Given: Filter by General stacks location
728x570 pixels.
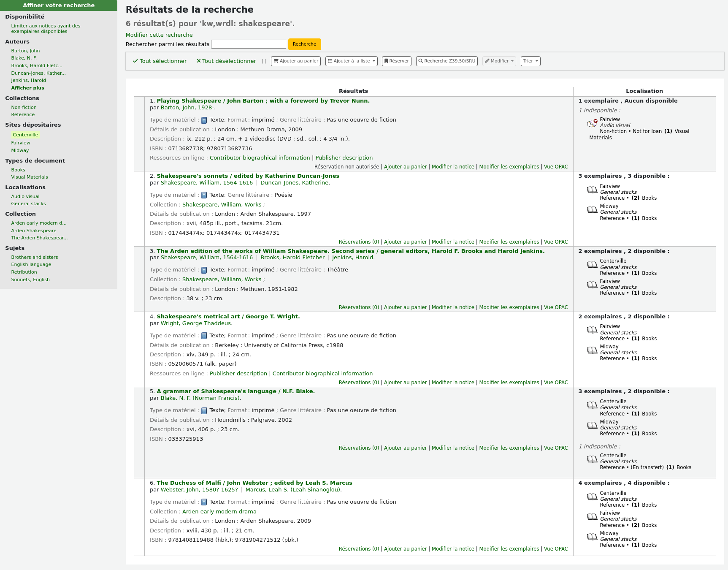Looking at the screenshot, I should pos(28,204).
